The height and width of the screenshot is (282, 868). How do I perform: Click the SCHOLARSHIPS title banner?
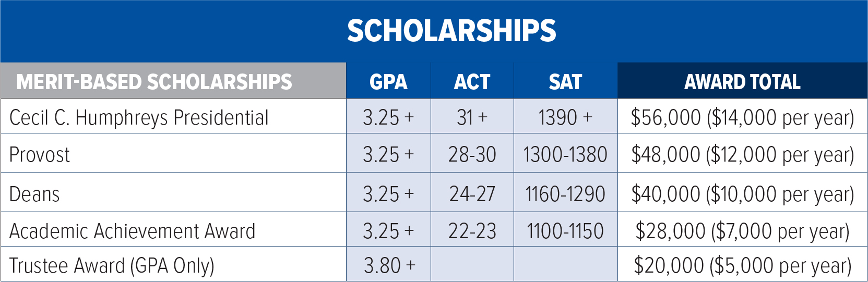[451, 31]
